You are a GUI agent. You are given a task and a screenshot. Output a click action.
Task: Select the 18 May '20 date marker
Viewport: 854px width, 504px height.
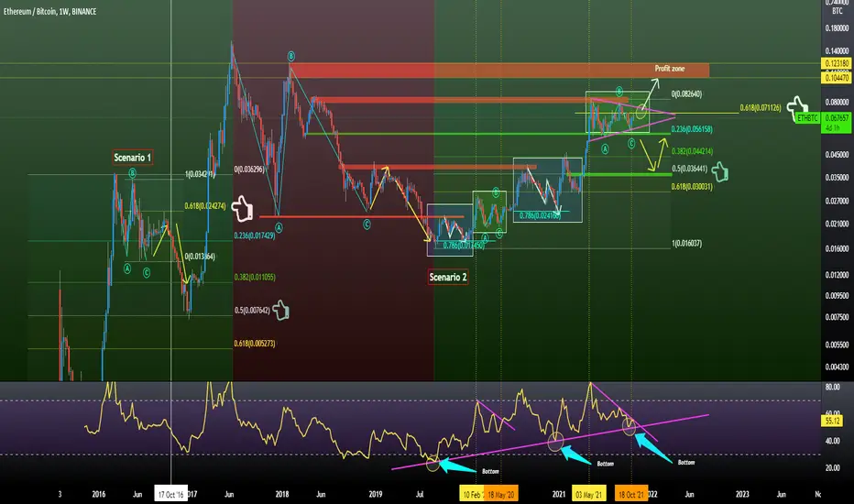501,494
